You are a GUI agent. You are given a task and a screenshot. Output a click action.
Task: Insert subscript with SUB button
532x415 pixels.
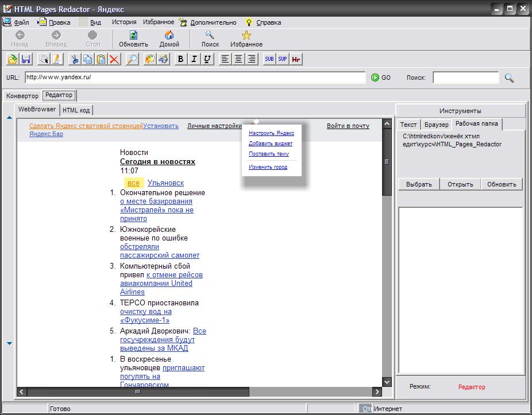tap(269, 59)
